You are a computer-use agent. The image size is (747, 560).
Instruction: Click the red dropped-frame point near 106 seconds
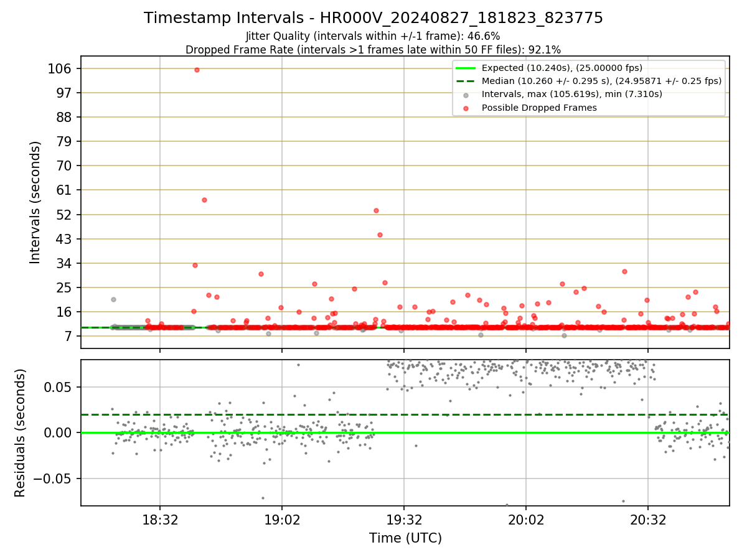[x=197, y=70]
